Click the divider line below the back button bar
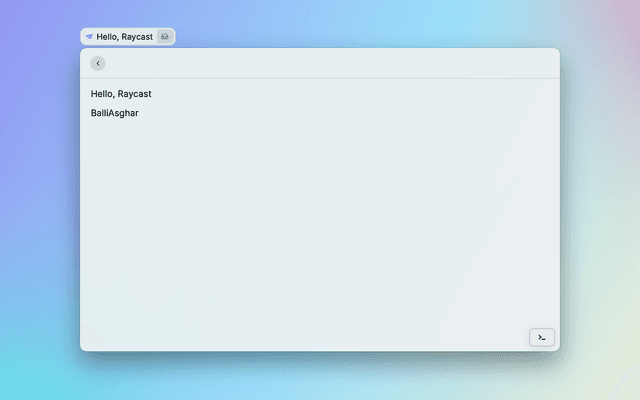640x400 pixels. 320,78
